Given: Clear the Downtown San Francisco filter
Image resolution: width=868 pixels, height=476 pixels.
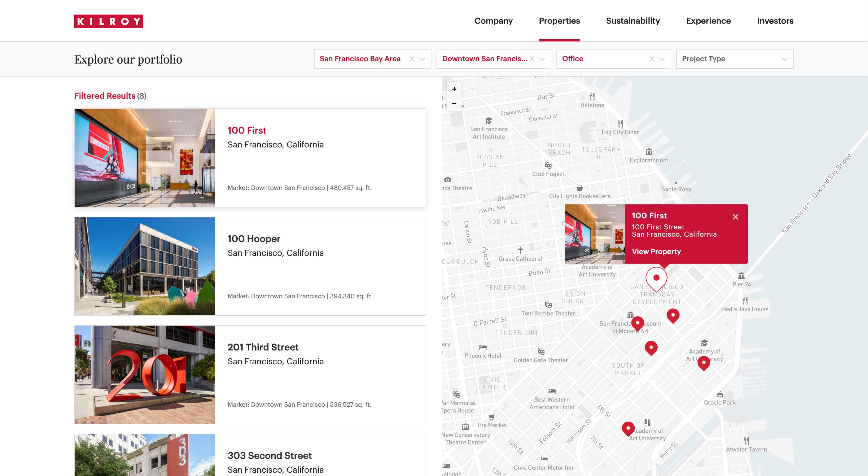Looking at the screenshot, I should [x=532, y=59].
